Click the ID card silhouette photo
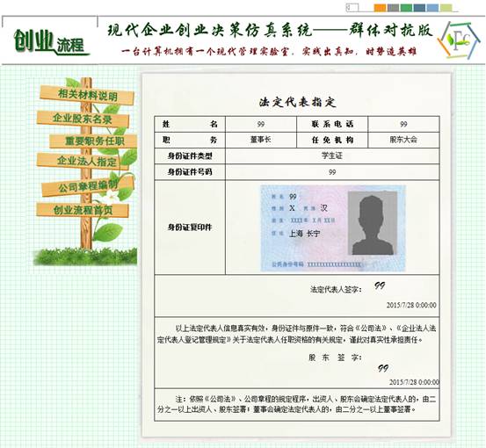The height and width of the screenshot is (448, 486). (373, 223)
